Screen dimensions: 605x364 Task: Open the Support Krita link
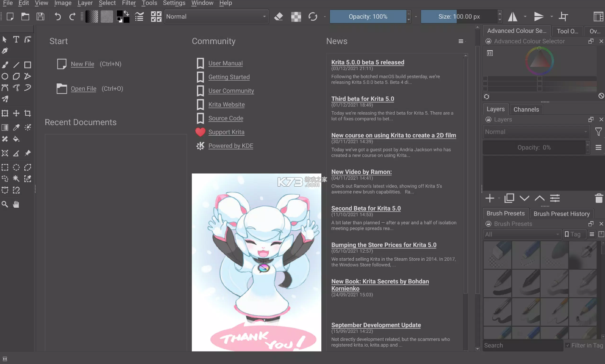coord(227,132)
